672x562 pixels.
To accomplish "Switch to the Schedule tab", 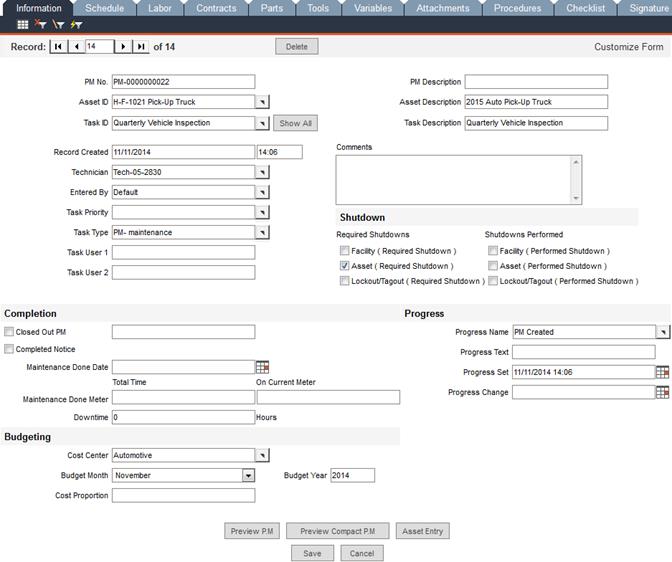I will tap(104, 8).
